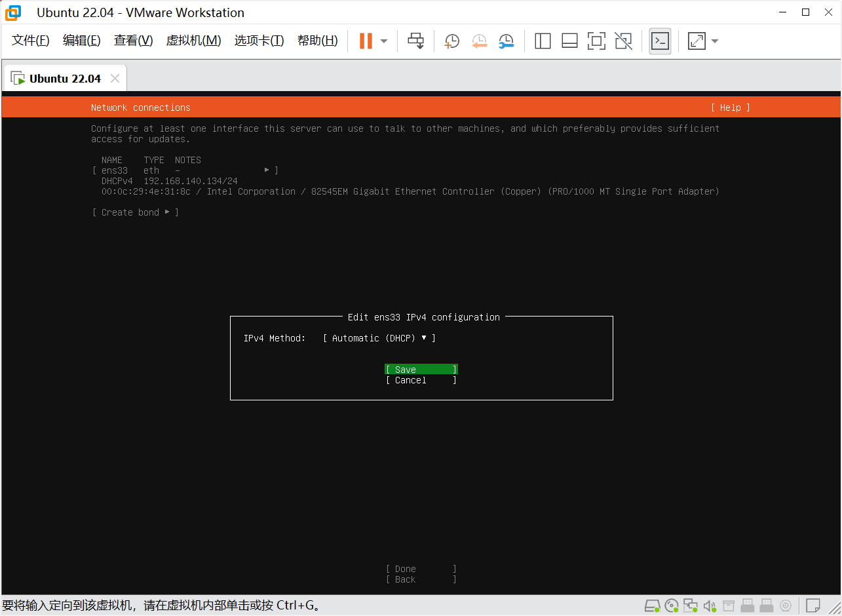Click the 'Network connections' header title
Viewport: 842px width, 616px height.
(x=141, y=107)
